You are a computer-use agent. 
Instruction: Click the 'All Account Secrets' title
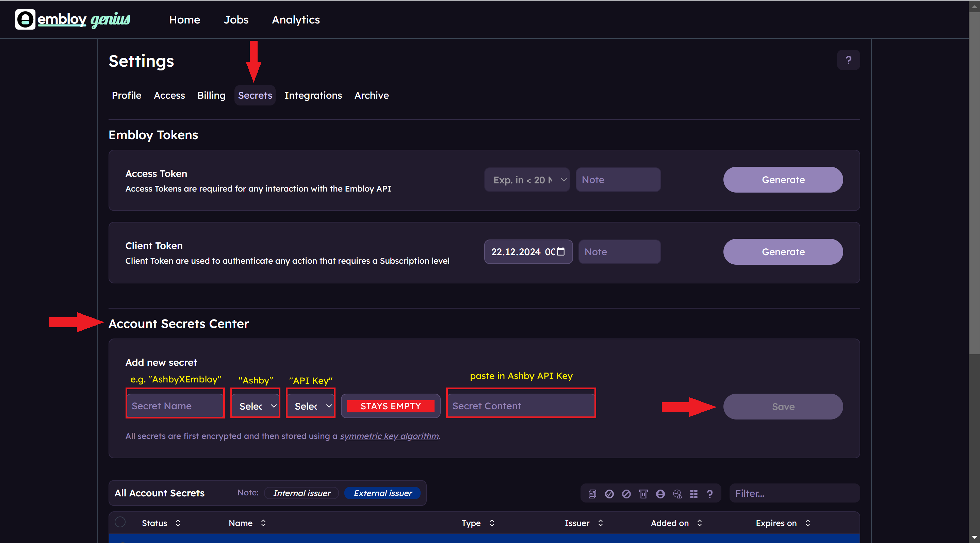pyautogui.click(x=159, y=493)
